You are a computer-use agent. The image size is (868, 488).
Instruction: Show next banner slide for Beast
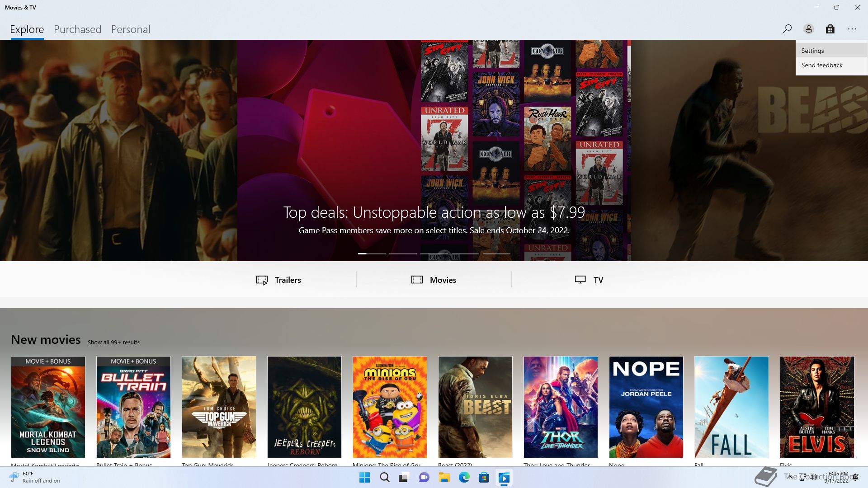pyautogui.click(x=750, y=150)
